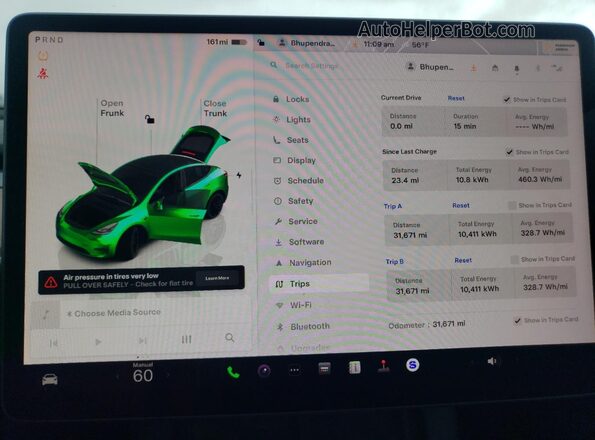This screenshot has height=440, width=595.
Task: Play the media
Action: point(98,342)
